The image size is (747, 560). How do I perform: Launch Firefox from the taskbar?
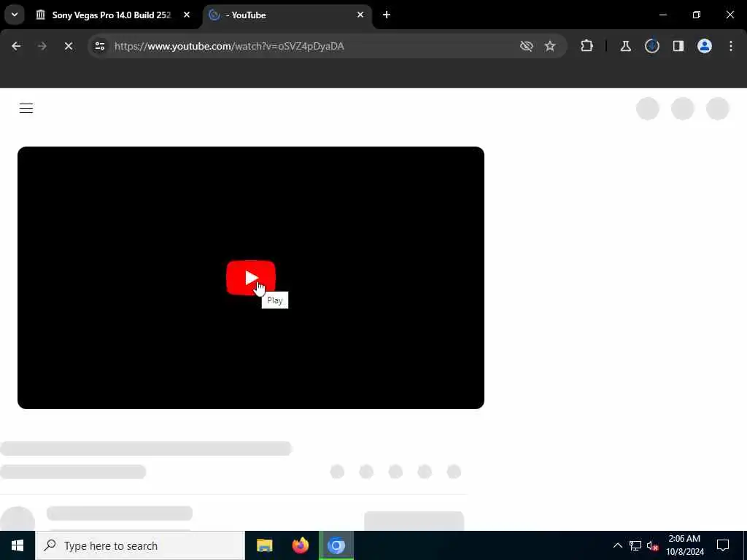coord(300,545)
